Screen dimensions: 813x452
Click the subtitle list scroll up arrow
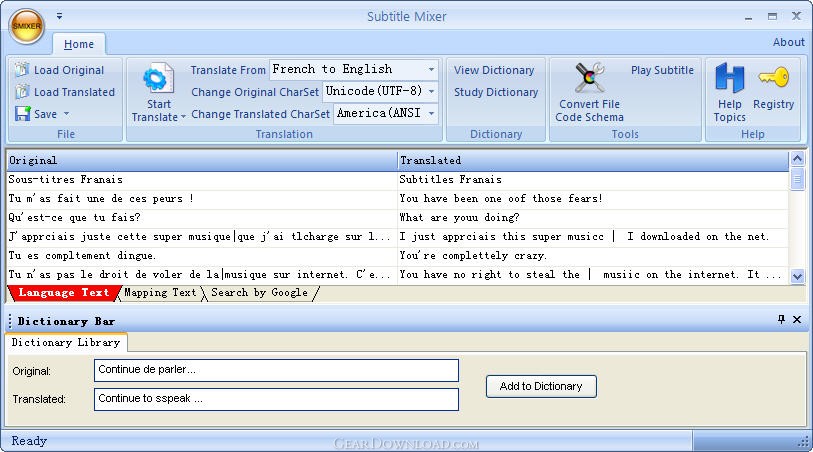tap(797, 159)
